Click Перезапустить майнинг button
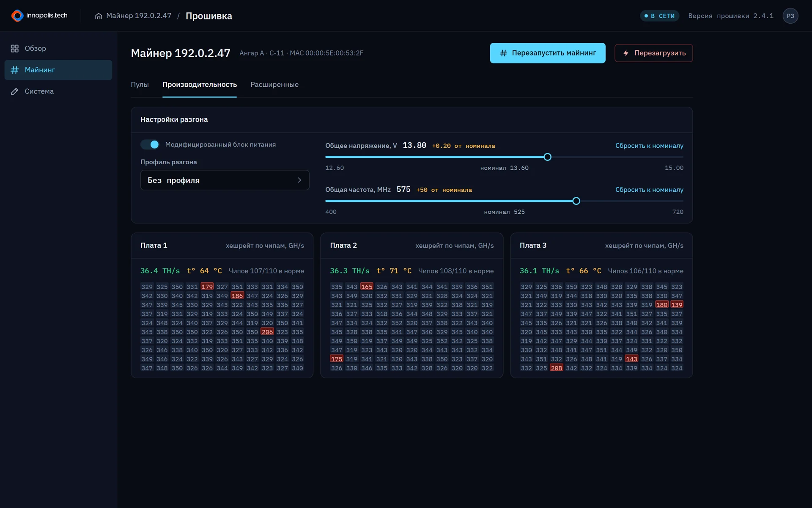 coord(548,53)
